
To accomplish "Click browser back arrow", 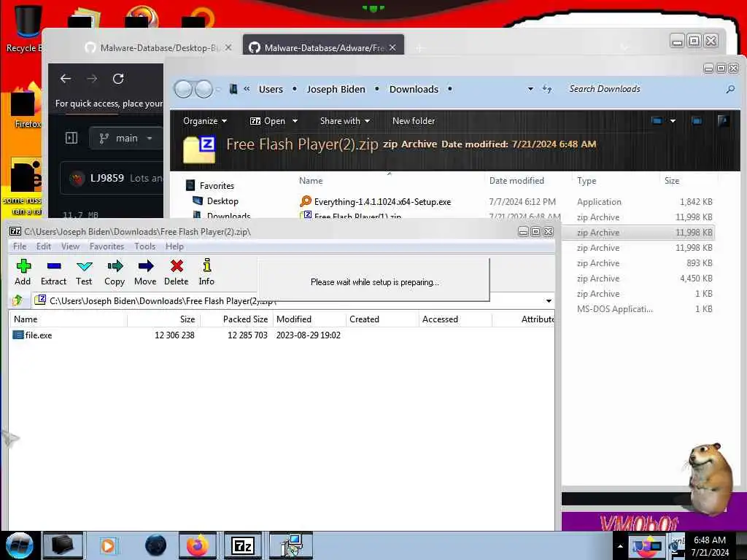I will click(66, 79).
